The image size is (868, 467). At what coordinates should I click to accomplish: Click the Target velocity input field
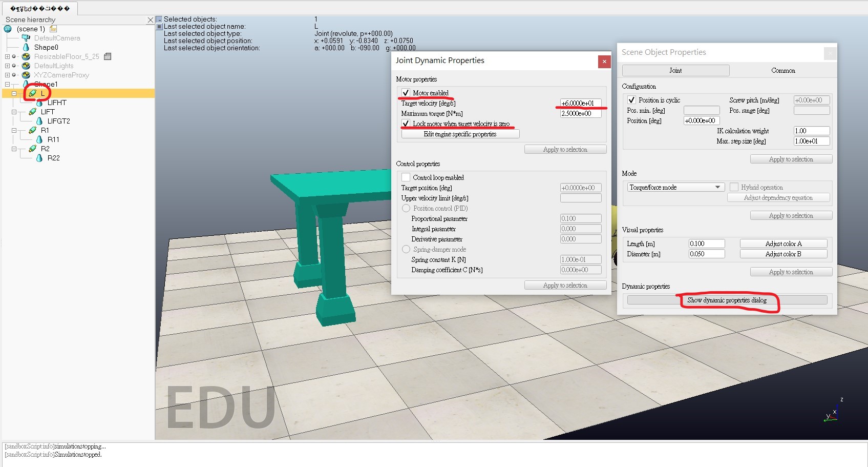581,103
